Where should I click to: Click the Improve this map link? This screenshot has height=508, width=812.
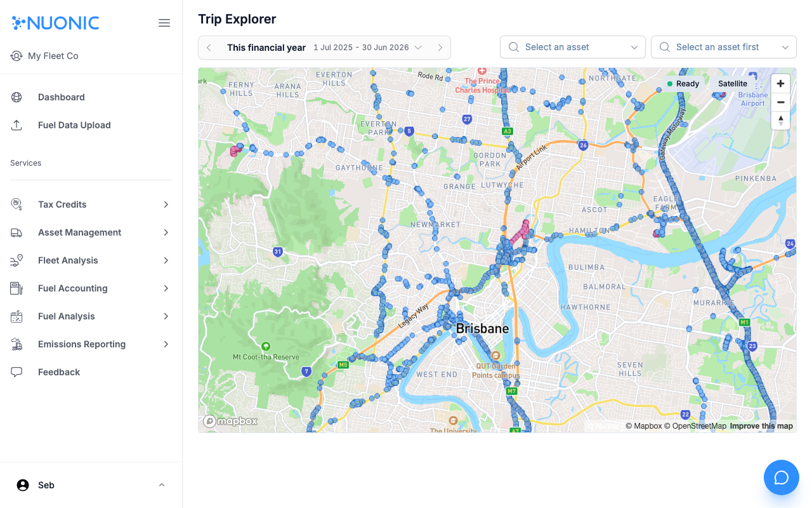tap(761, 426)
